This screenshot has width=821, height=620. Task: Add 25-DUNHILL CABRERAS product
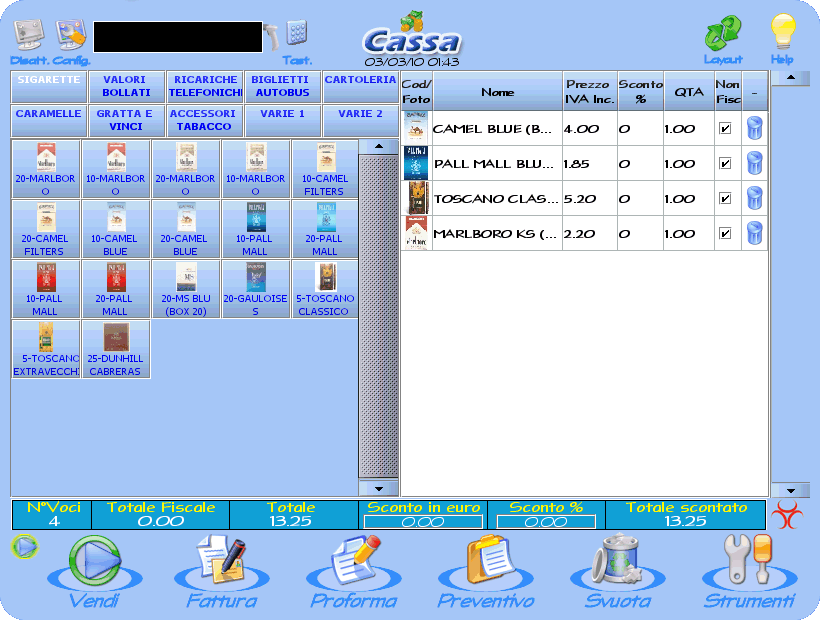tap(116, 350)
